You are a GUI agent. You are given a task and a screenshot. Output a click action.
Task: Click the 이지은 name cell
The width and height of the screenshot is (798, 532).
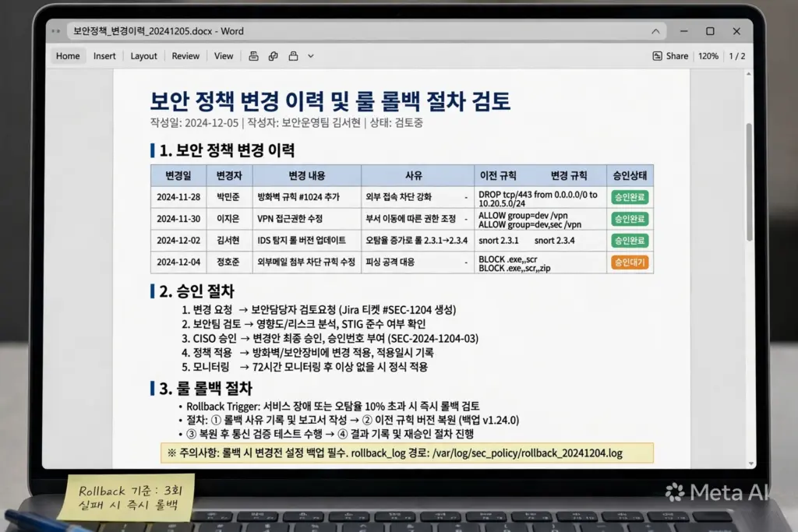coord(228,219)
